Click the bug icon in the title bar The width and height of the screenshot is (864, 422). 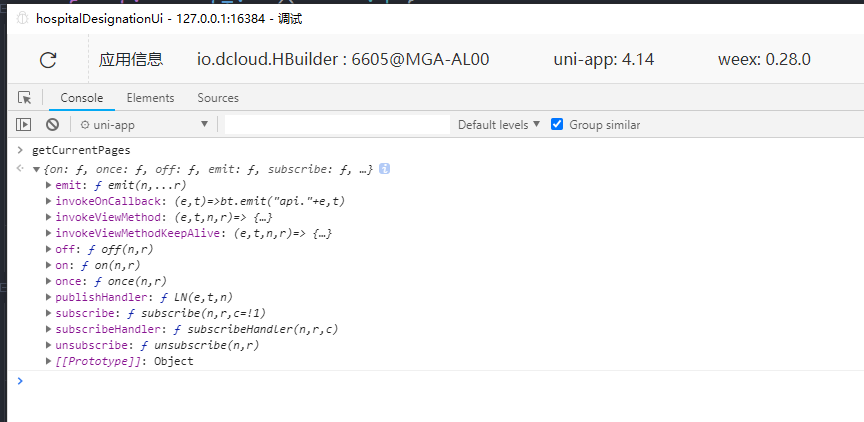[x=22, y=19]
